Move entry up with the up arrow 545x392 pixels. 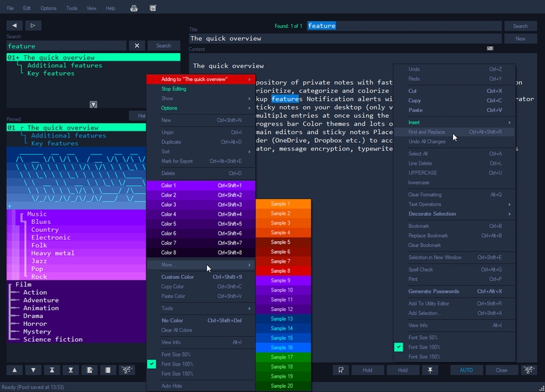14,370
